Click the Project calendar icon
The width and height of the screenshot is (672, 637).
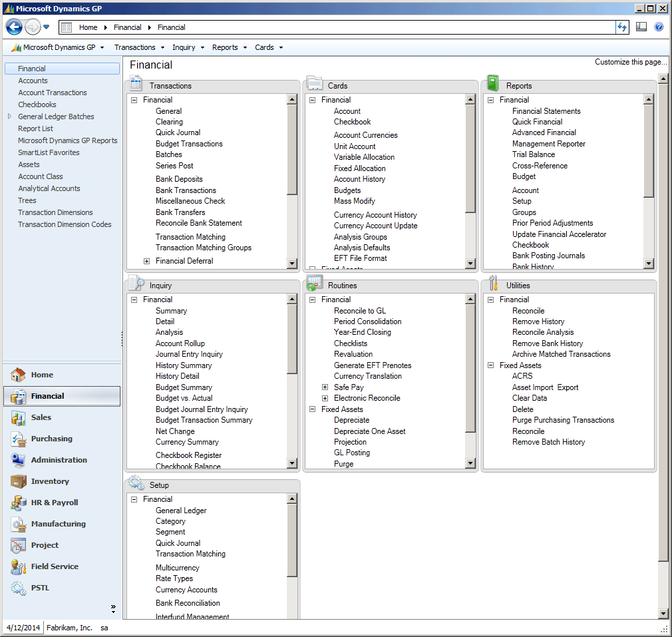(18, 545)
